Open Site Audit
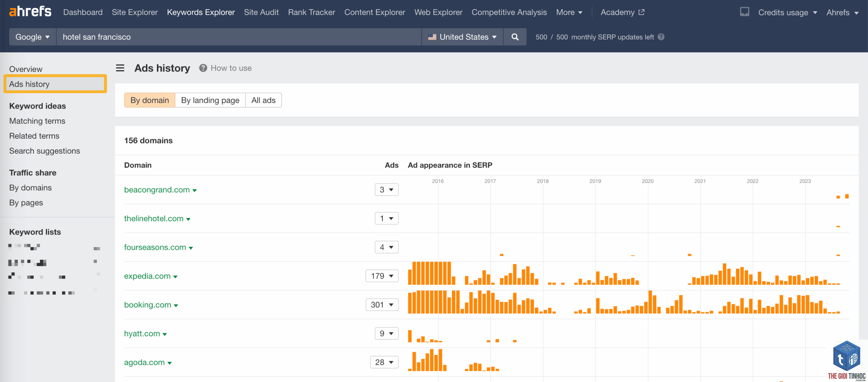The image size is (868, 382). (261, 12)
